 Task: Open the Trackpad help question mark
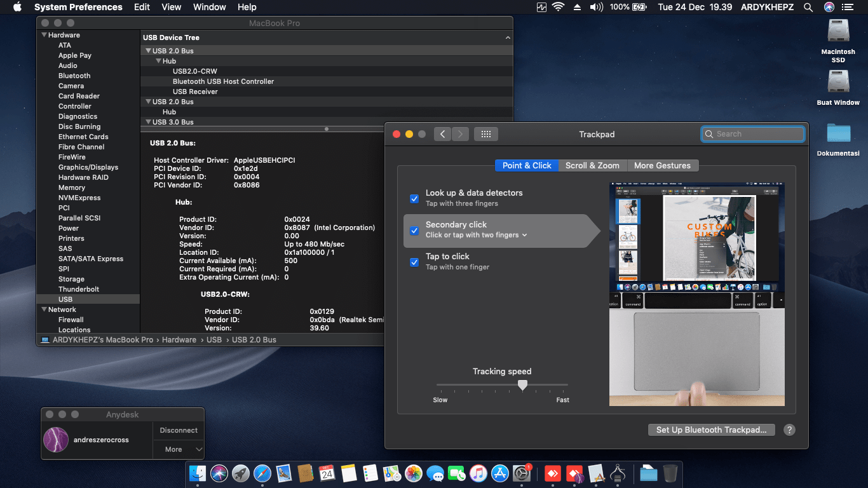pos(789,430)
